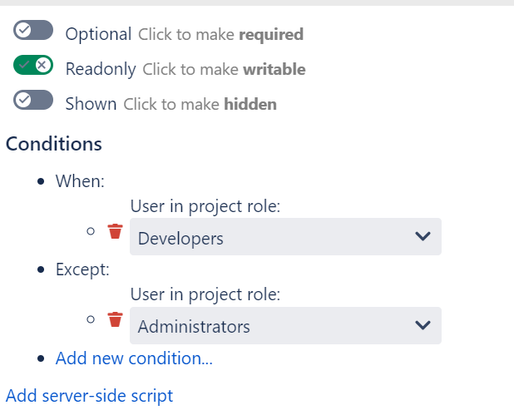Click the 'When:' condition label

pyautogui.click(x=80, y=181)
